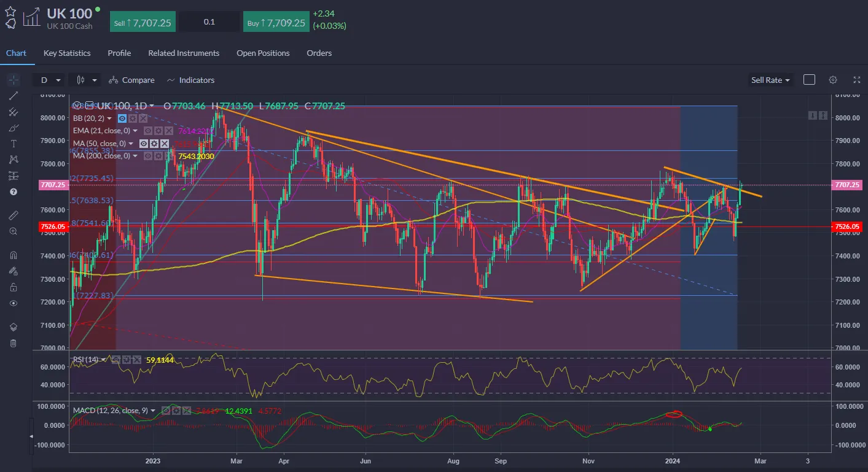This screenshot has width=868, height=472.
Task: Select the trend line drawing tool
Action: pyautogui.click(x=13, y=96)
